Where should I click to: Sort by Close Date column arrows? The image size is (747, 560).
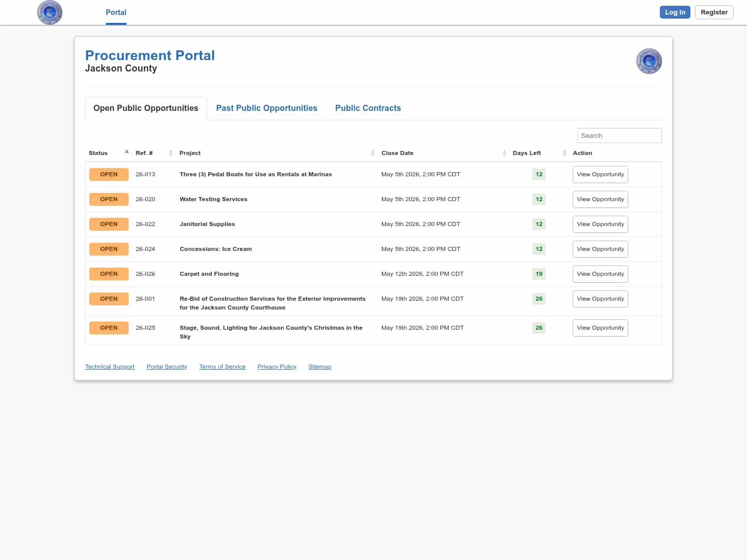tap(504, 153)
